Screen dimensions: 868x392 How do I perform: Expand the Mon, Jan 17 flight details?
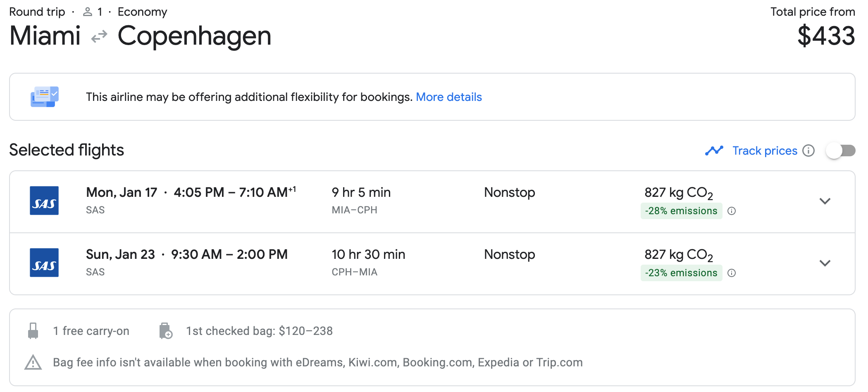tap(825, 201)
